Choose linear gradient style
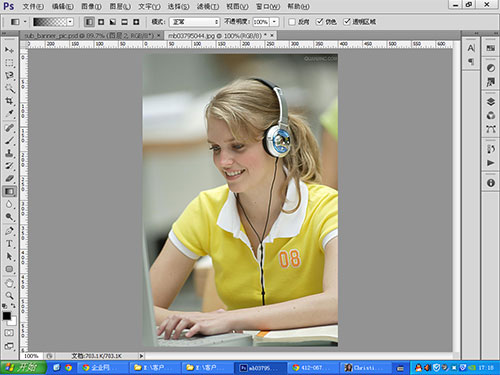Viewport: 500px width, 375px height. point(89,22)
